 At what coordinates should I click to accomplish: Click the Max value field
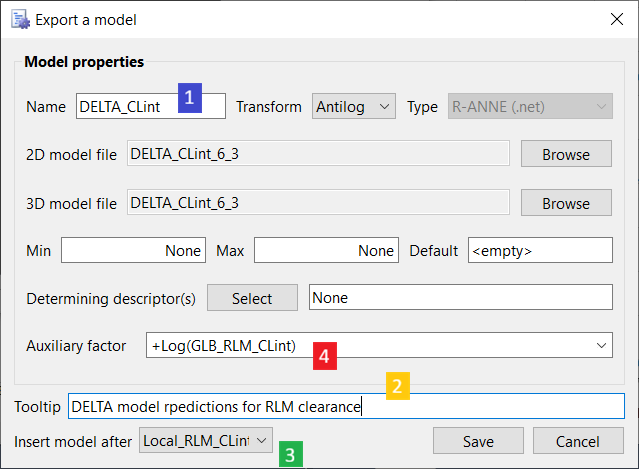pos(326,250)
